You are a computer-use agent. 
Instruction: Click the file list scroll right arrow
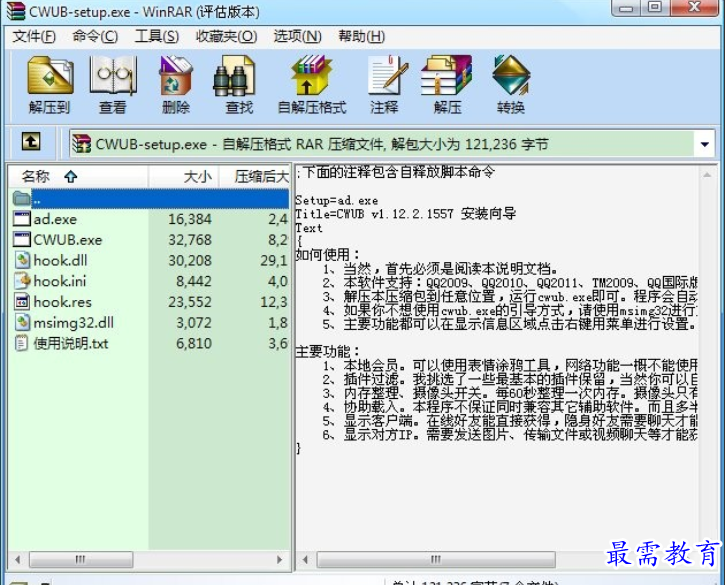tap(280, 559)
